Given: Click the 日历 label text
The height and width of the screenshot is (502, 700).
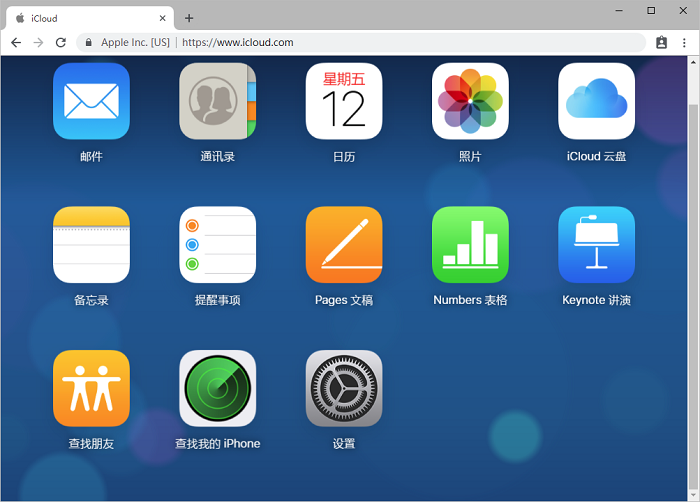Looking at the screenshot, I should [344, 156].
